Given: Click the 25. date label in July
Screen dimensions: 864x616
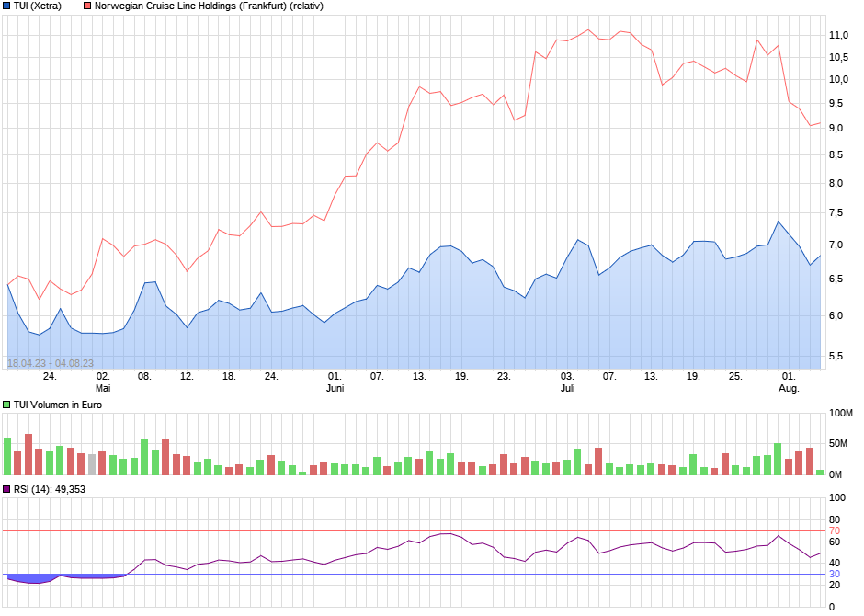Looking at the screenshot, I should coord(735,377).
